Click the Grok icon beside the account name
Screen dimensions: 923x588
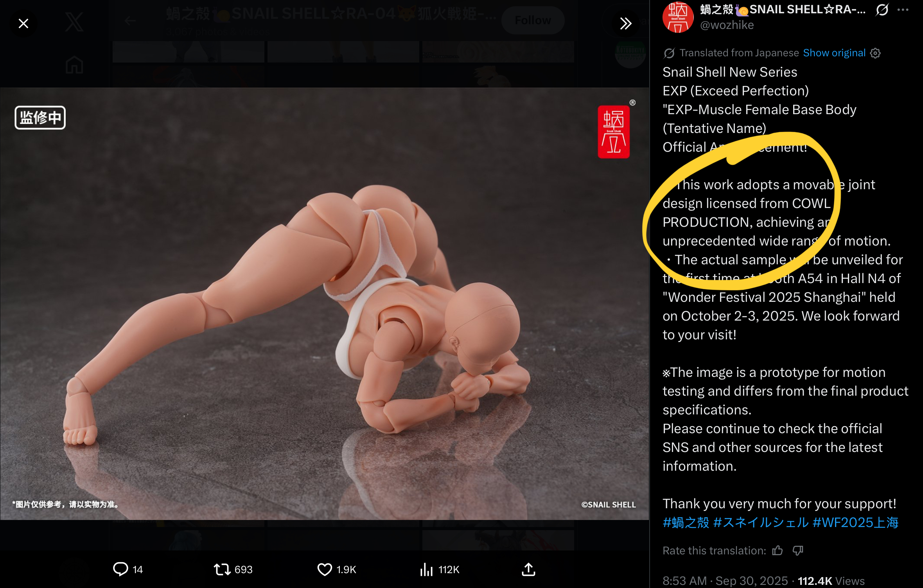[x=882, y=10]
